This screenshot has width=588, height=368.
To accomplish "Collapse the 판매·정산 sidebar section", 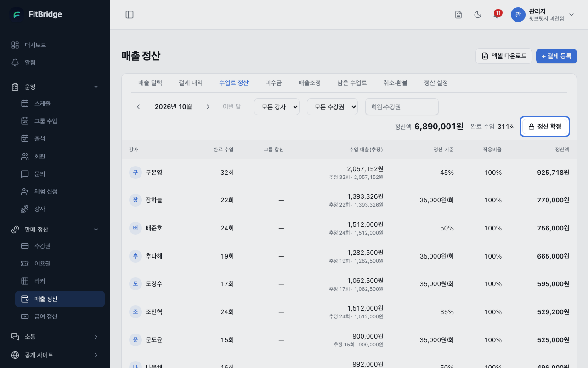I will 55,229.
